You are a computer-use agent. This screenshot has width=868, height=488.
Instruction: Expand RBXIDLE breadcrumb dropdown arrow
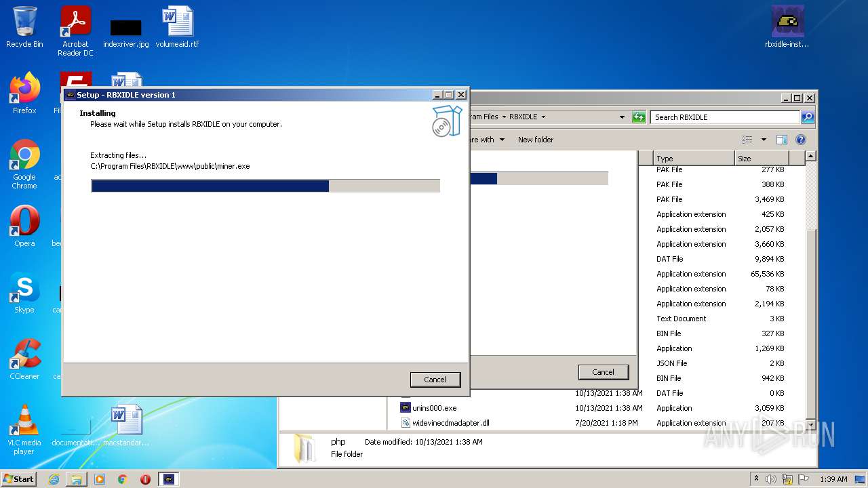point(543,117)
